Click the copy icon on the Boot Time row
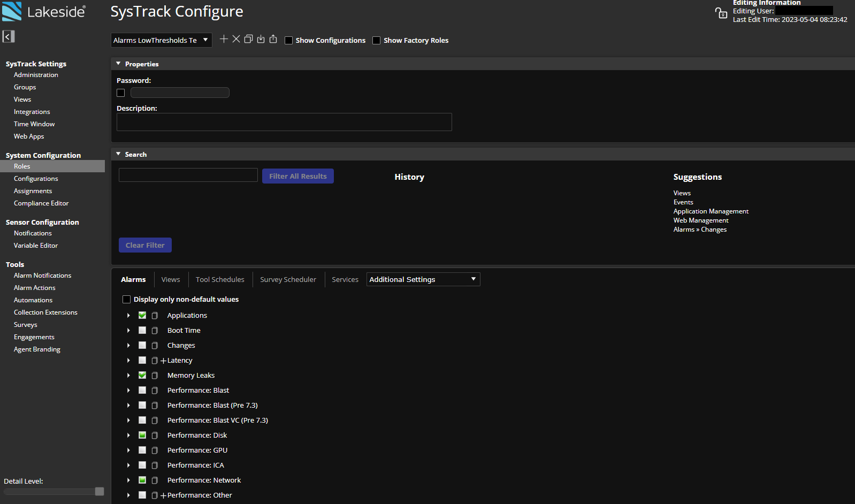This screenshot has width=855, height=504. [155, 331]
